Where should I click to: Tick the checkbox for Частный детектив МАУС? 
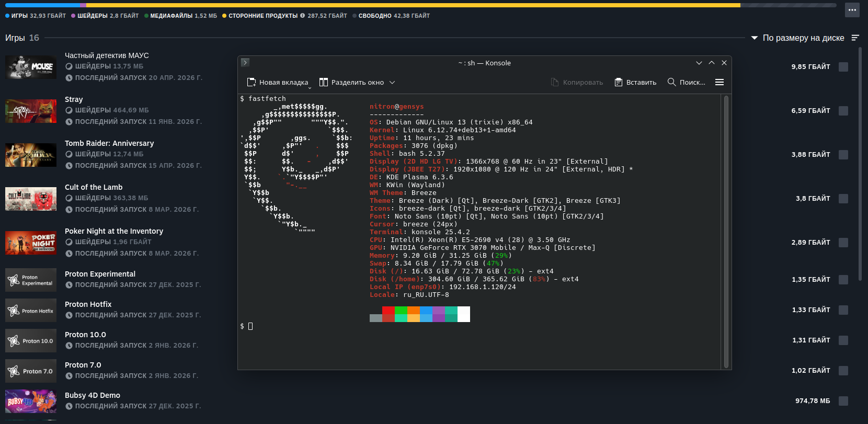[843, 67]
